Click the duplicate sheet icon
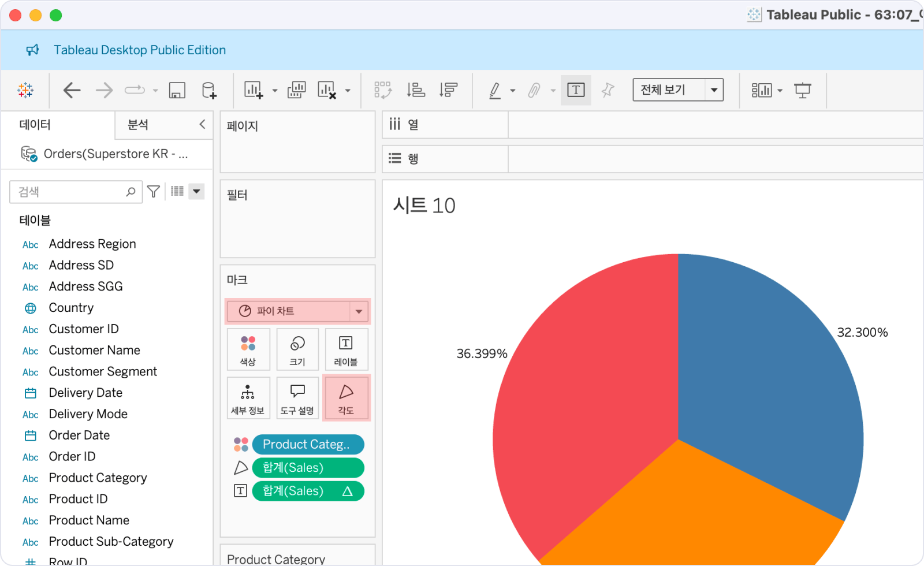The width and height of the screenshot is (924, 566). 296,90
